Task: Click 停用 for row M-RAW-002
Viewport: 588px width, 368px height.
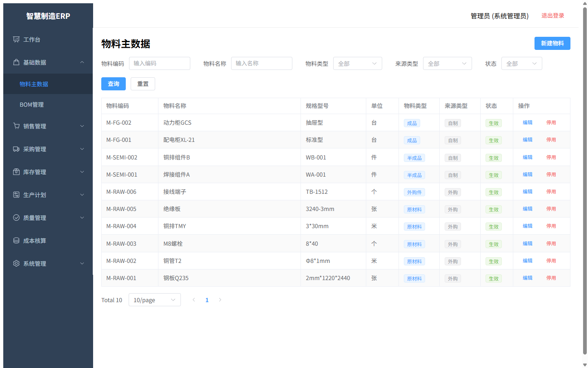Action: pos(551,261)
